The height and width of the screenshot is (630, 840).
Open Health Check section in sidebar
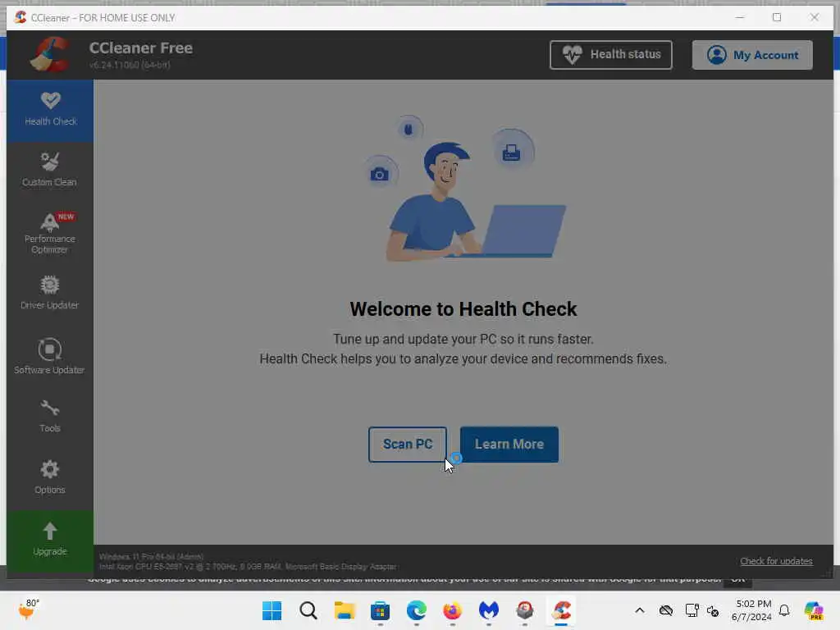pos(50,110)
